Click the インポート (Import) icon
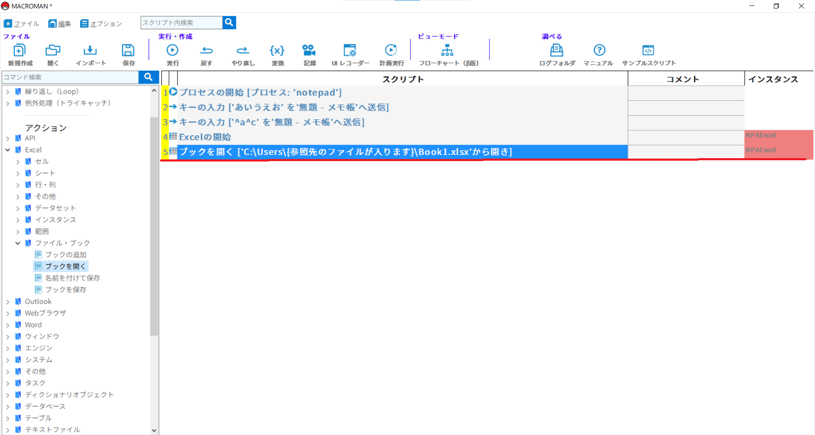The width and height of the screenshot is (815, 435). [90, 50]
